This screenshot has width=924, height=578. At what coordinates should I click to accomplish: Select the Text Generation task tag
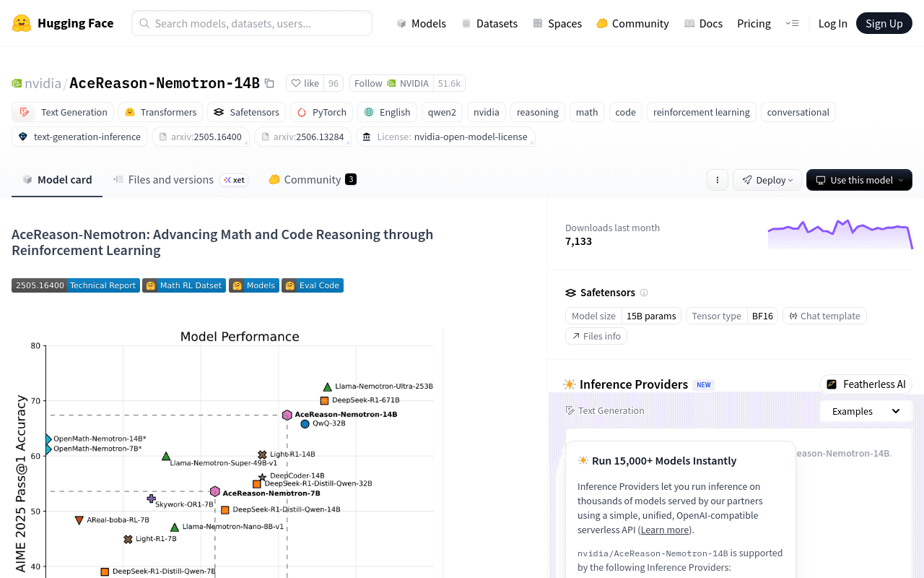pyautogui.click(x=63, y=112)
